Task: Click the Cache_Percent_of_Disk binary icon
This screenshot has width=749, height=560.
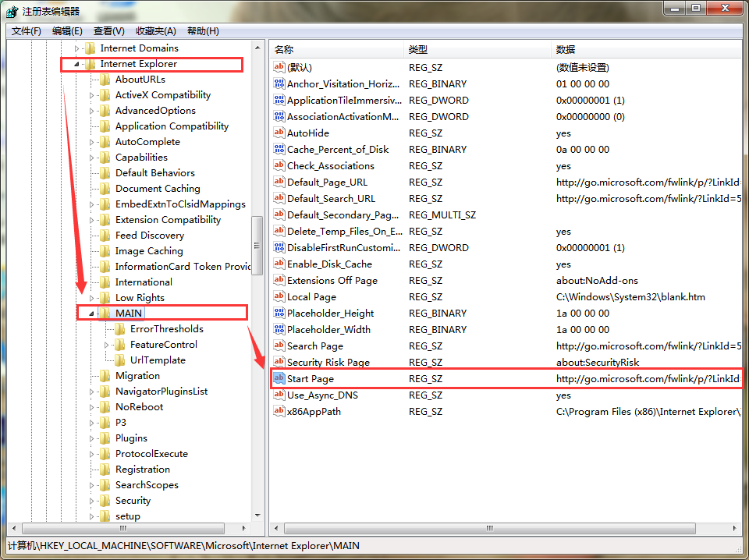Action: 279,149
